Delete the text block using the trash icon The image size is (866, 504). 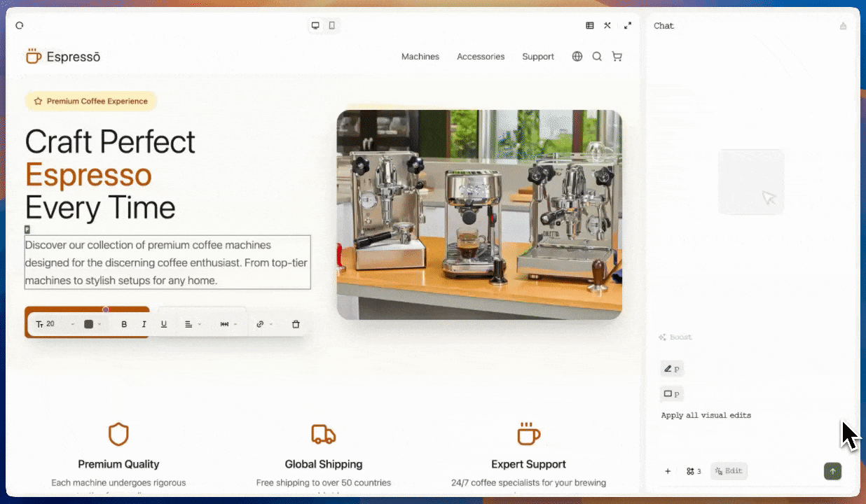click(296, 323)
